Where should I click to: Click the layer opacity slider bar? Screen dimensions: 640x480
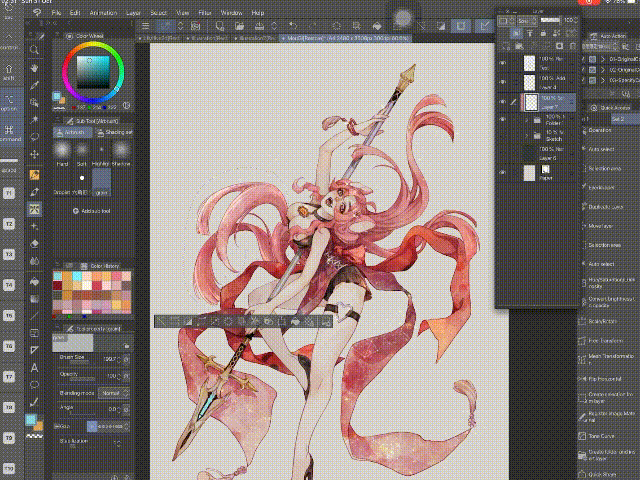coord(550,20)
